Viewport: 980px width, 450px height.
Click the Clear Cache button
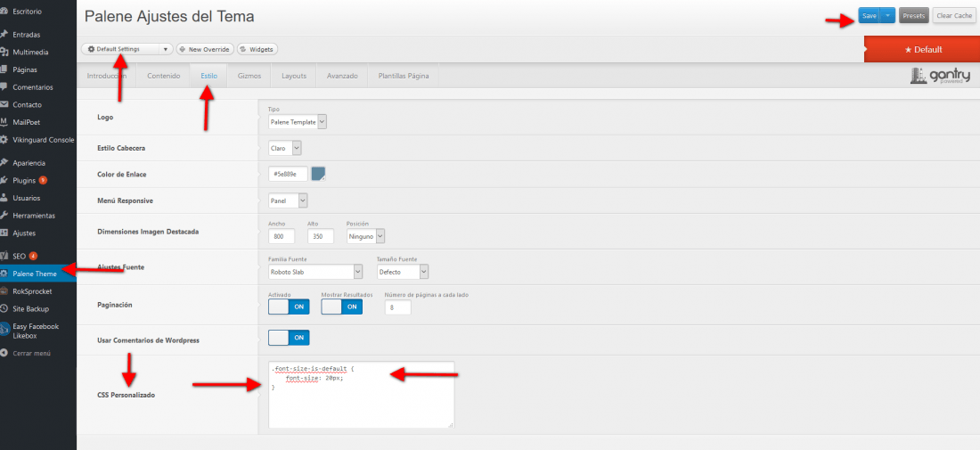pos(954,16)
